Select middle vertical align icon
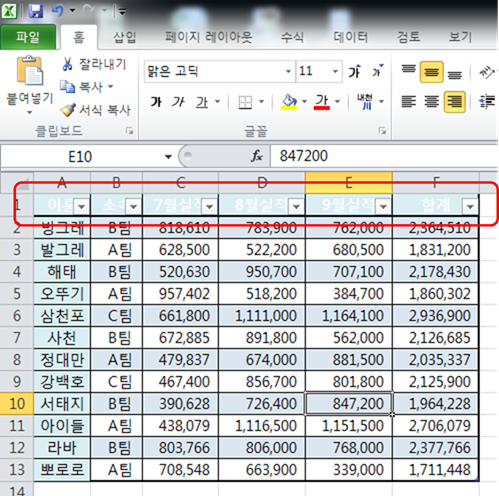Image resolution: width=499 pixels, height=496 pixels. click(x=432, y=71)
